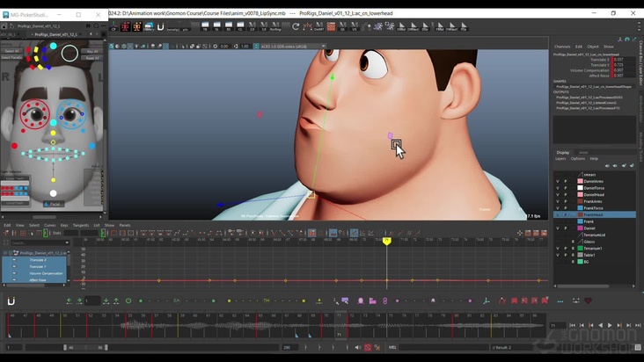Toggle playback P for FrankTorso layer
This screenshot has width=644, height=362.
click(566, 208)
